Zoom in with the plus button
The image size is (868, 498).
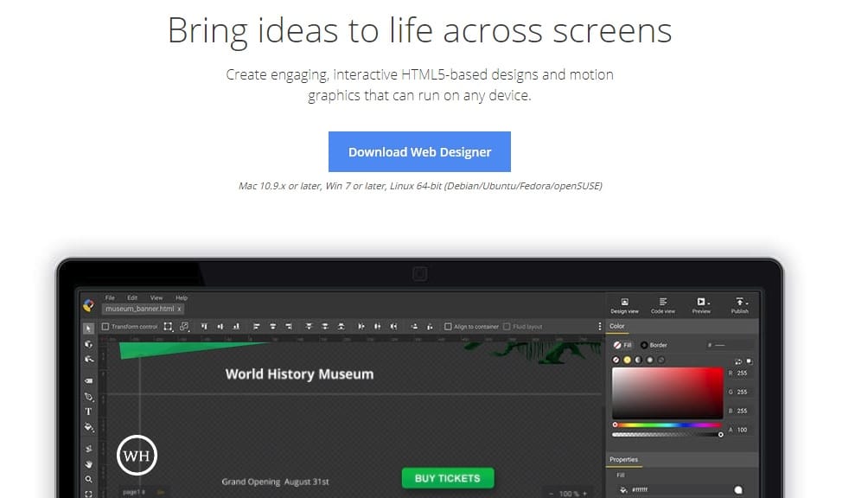pyautogui.click(x=584, y=494)
